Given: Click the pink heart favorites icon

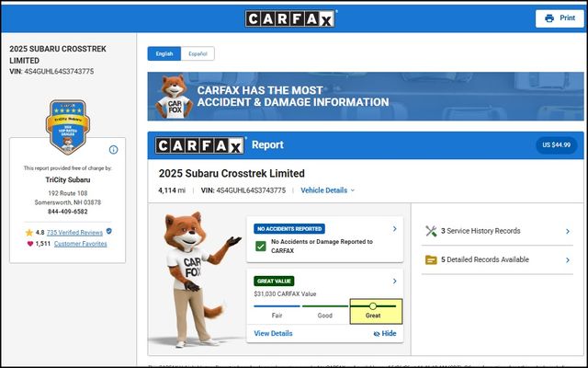Looking at the screenshot, I should pyautogui.click(x=30, y=244).
